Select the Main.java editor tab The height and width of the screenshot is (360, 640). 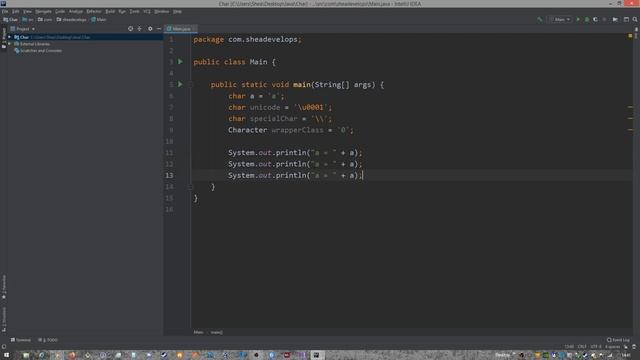click(x=181, y=29)
